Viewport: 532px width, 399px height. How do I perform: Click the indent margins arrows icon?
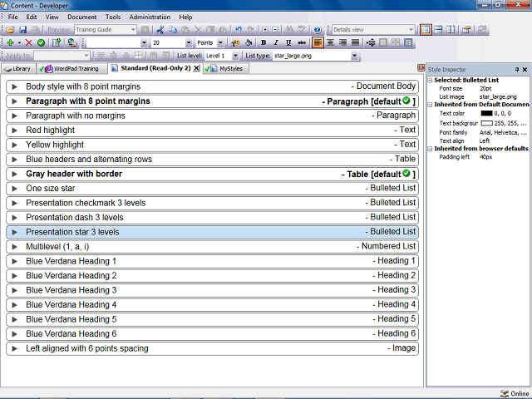click(x=371, y=42)
